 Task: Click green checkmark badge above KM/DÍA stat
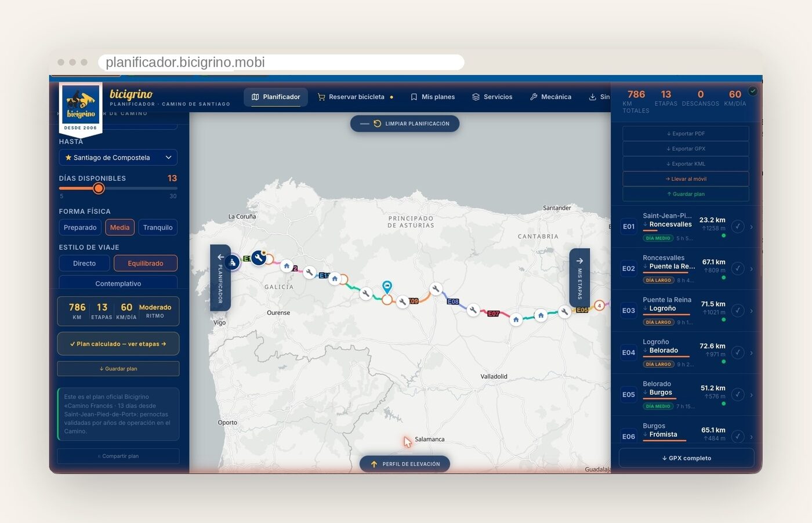[752, 91]
